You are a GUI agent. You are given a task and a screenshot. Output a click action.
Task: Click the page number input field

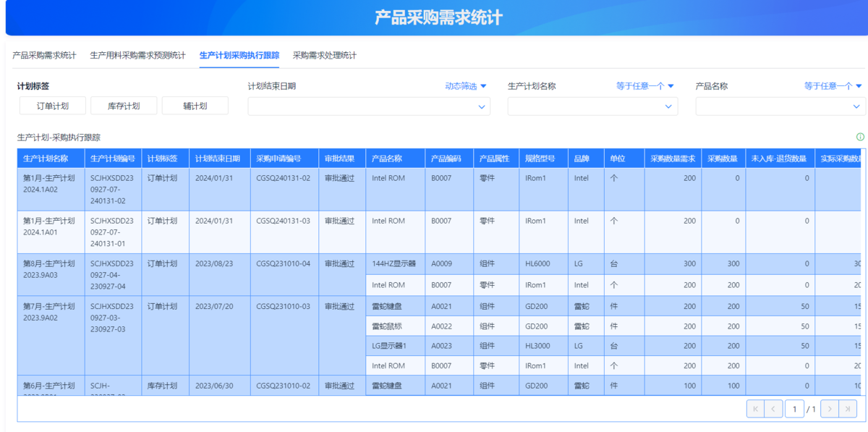[x=794, y=410]
